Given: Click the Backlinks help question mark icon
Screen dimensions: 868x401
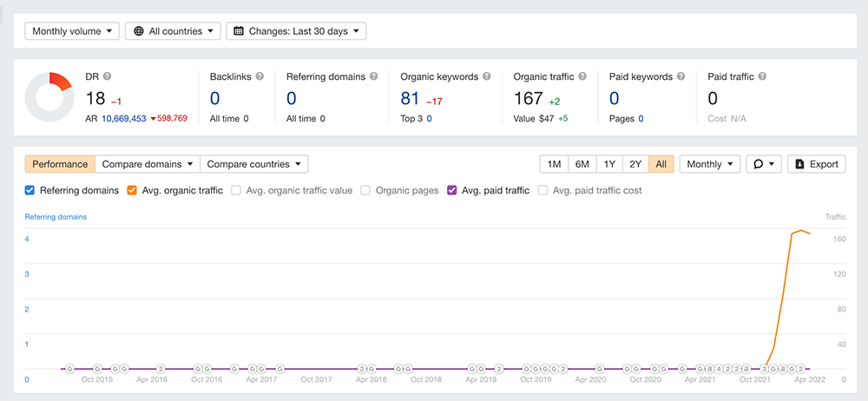Looking at the screenshot, I should point(260,77).
